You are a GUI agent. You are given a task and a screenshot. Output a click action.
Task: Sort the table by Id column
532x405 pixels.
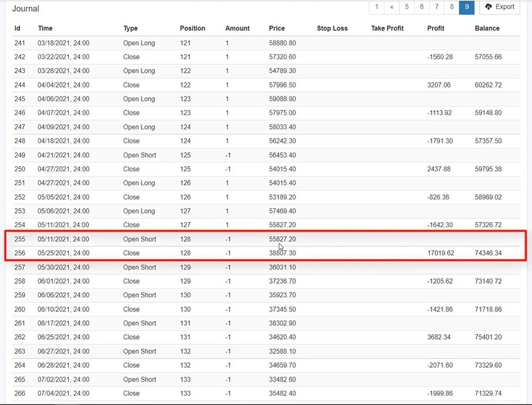tap(17, 28)
